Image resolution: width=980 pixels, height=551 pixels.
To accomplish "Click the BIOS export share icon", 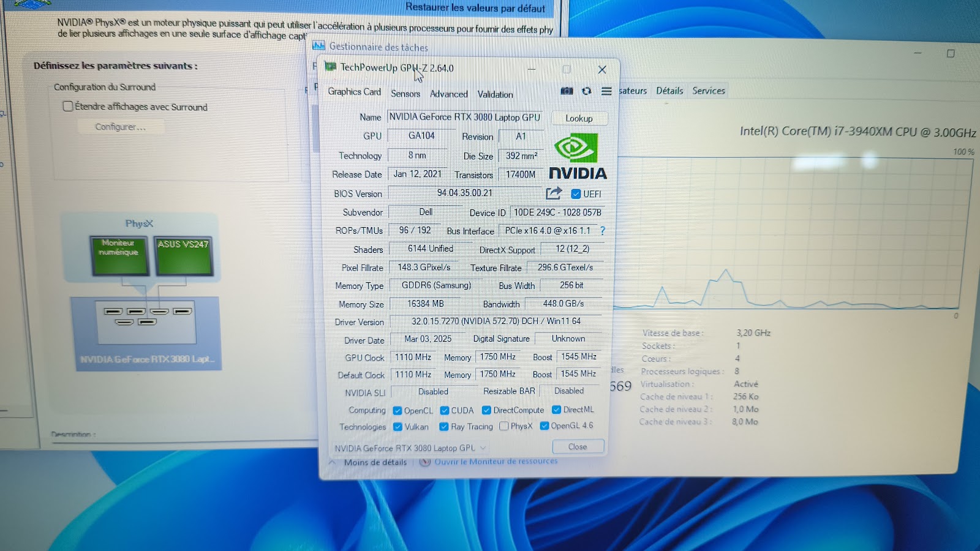I will coord(553,193).
